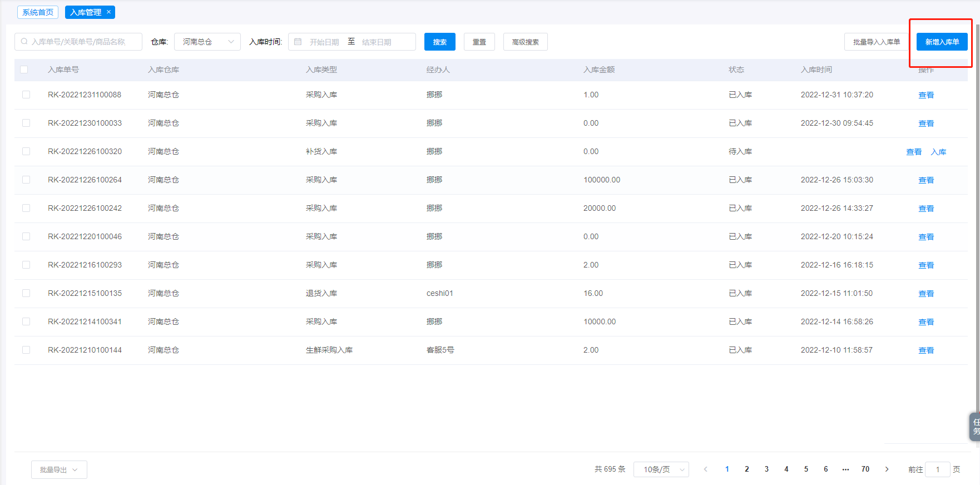Open the 仓库 dropdown showing 河南总仓
Screen dimensions: 980x485
coord(207,42)
